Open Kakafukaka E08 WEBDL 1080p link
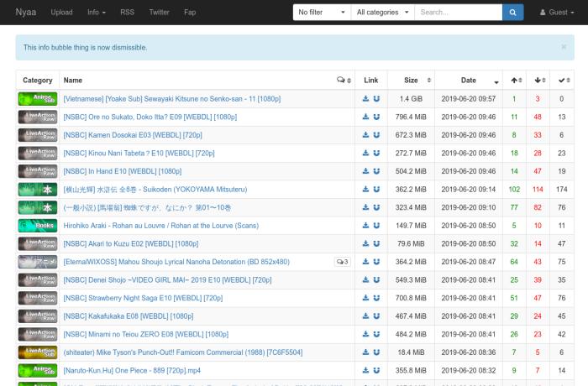Screen dimensions: 588x386 (129, 316)
